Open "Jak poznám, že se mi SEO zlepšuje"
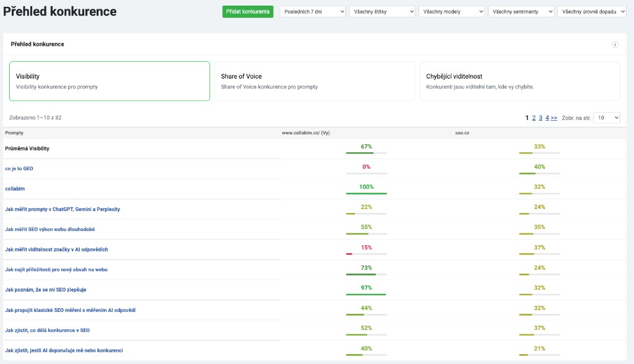Screen dimensions: 634x364 point(46,290)
